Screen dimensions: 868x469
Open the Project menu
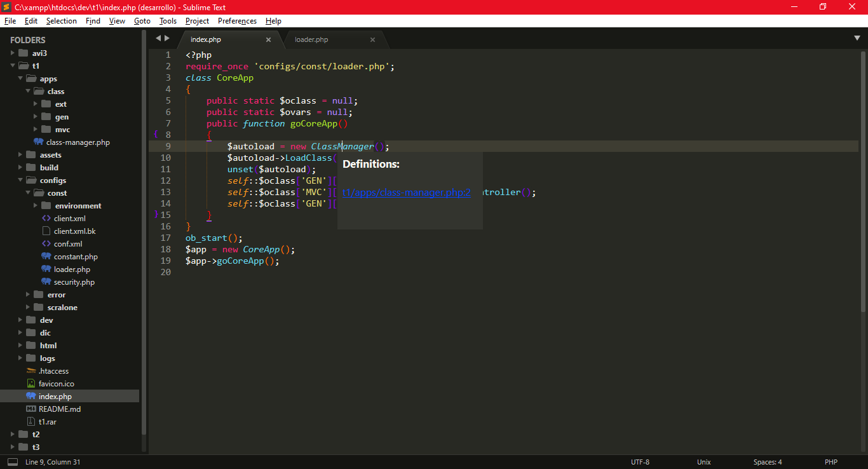[x=197, y=21]
